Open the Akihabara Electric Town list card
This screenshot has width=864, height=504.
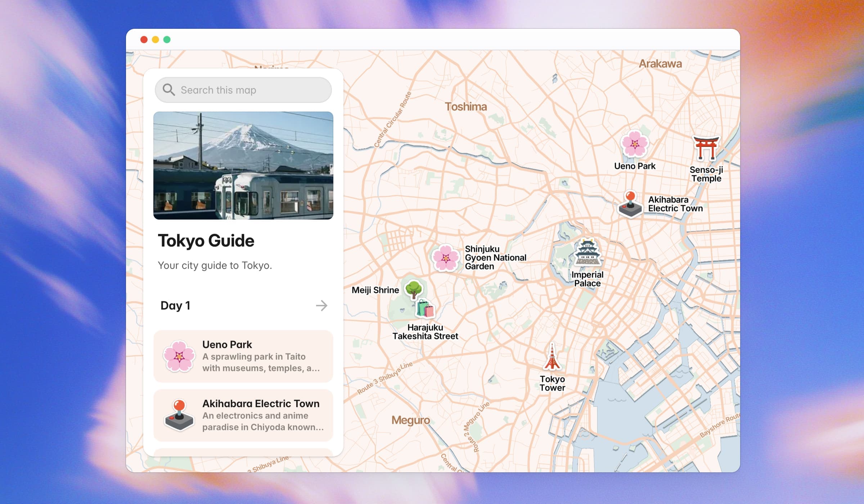point(243,415)
